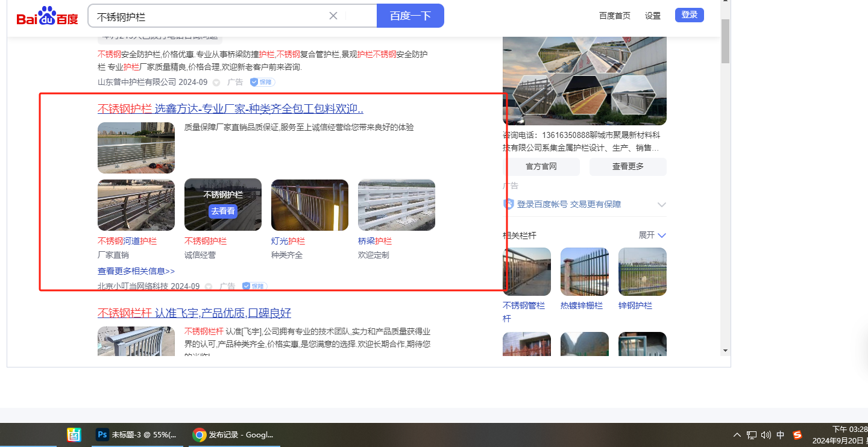Image resolution: width=868 pixels, height=447 pixels.
Task: Show hidden system tray icons
Action: (737, 435)
